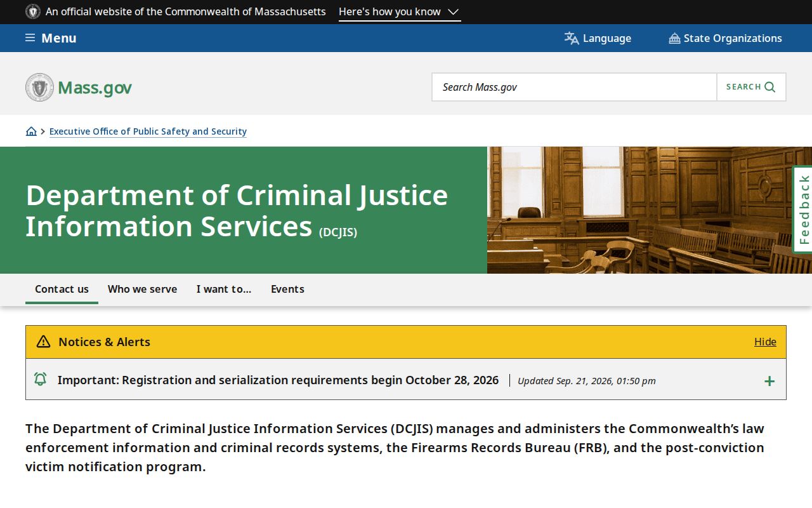
Task: Click the State Organizations building icon
Action: tap(674, 39)
